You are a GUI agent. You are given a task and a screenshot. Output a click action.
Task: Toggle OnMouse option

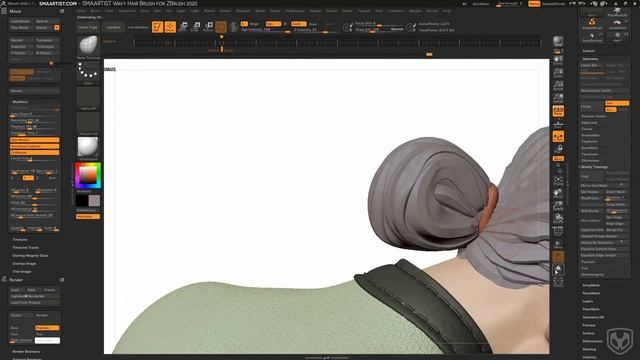35,153
